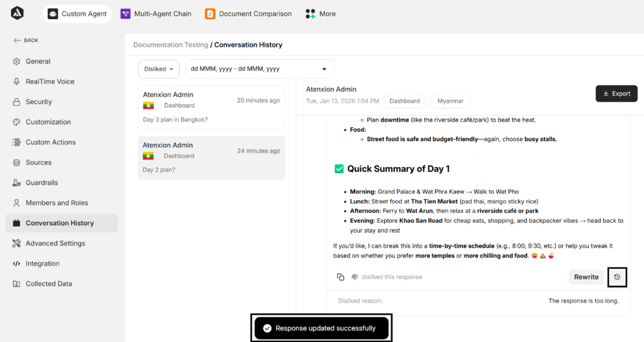
Task: Select the Conversation History sidebar icon
Action: [16, 223]
